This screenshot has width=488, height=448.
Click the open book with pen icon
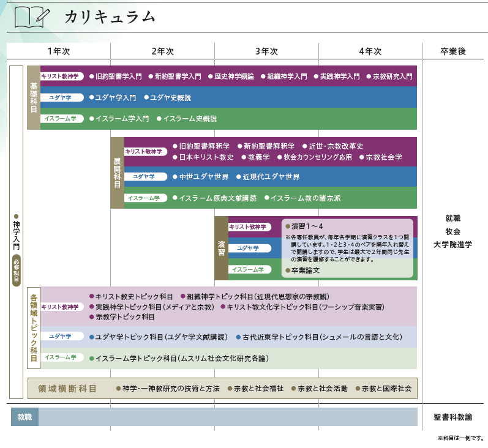pyautogui.click(x=32, y=17)
